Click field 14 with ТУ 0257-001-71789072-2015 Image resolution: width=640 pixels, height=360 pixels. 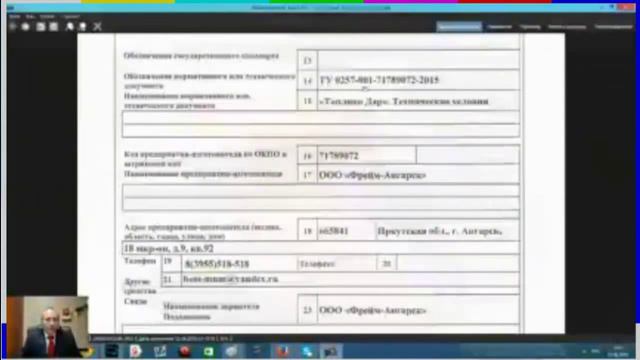(418, 80)
